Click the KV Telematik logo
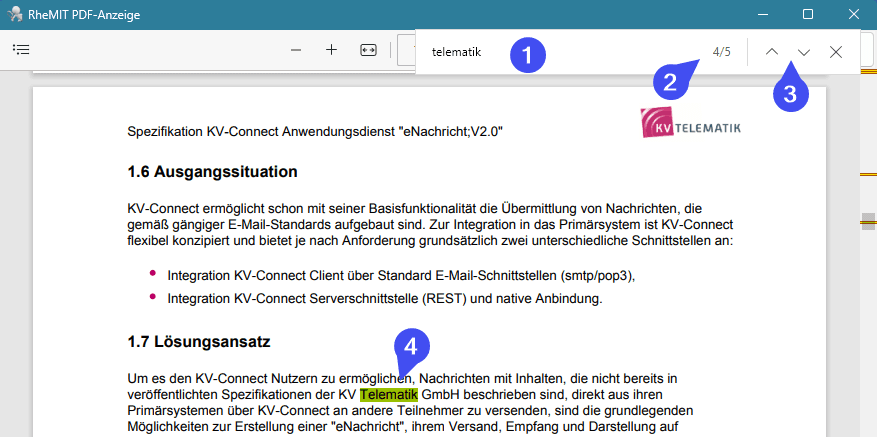Screen dimensions: 877x437 tap(691, 123)
